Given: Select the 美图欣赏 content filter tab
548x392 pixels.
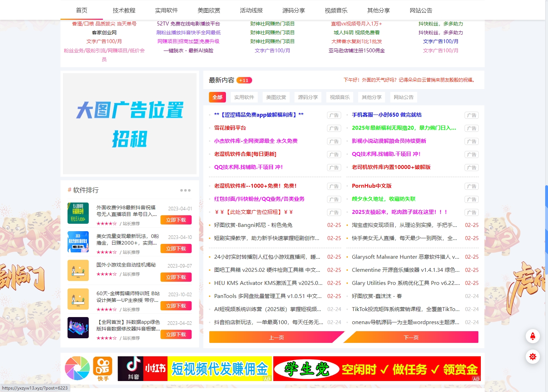Looking at the screenshot, I should 276,97.
